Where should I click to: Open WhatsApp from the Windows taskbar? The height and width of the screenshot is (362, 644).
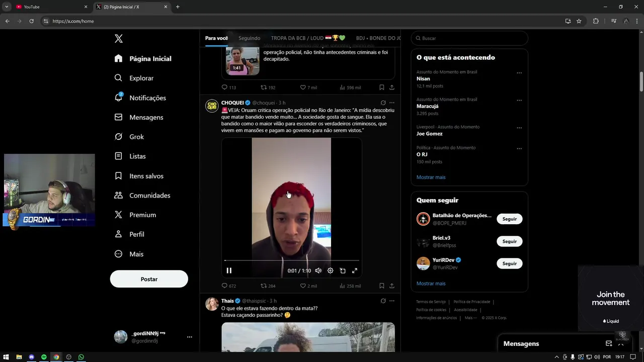pos(81,357)
